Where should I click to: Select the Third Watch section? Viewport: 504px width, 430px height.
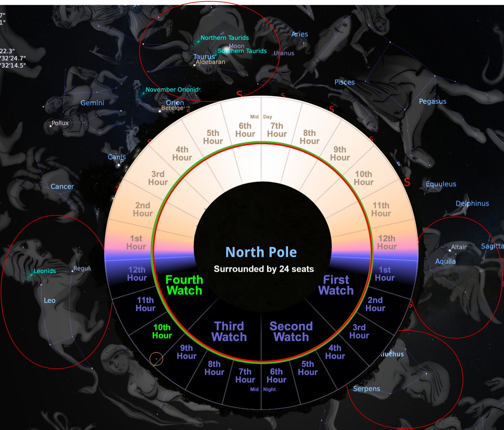tap(229, 331)
